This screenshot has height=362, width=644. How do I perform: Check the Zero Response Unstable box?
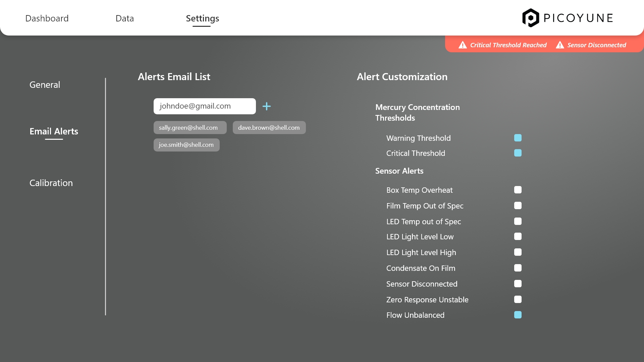(x=518, y=299)
